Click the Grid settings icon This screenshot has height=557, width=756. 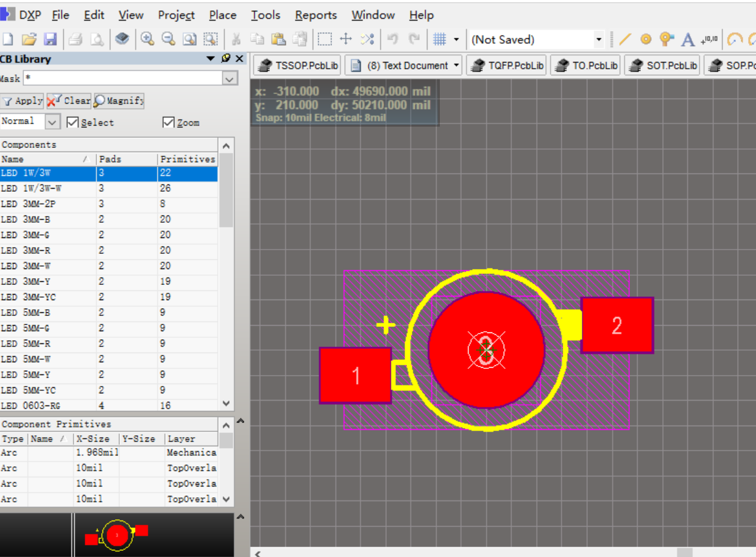[439, 40]
